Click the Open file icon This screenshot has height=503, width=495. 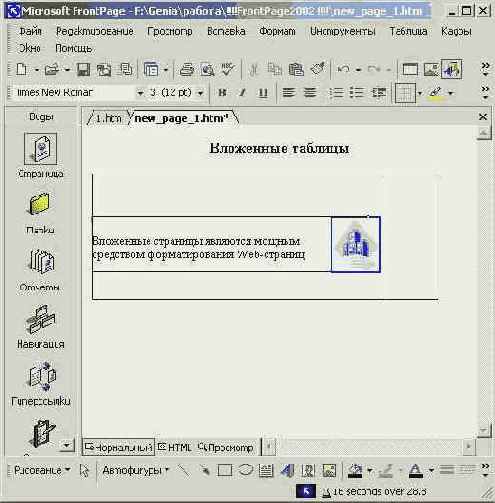pos(52,70)
